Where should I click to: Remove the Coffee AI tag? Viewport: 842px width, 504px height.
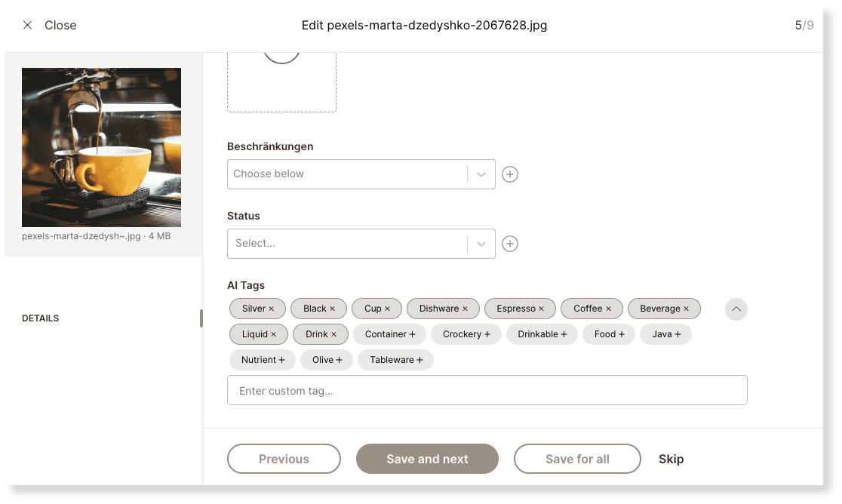[x=608, y=309]
